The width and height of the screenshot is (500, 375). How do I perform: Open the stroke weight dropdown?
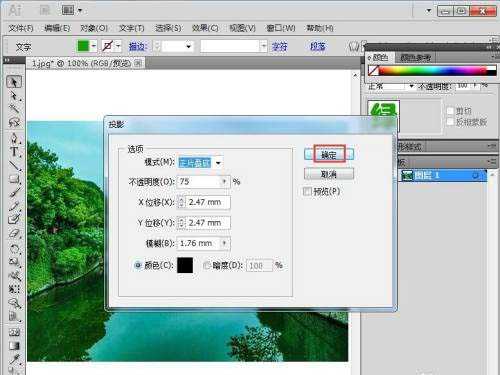(189, 46)
